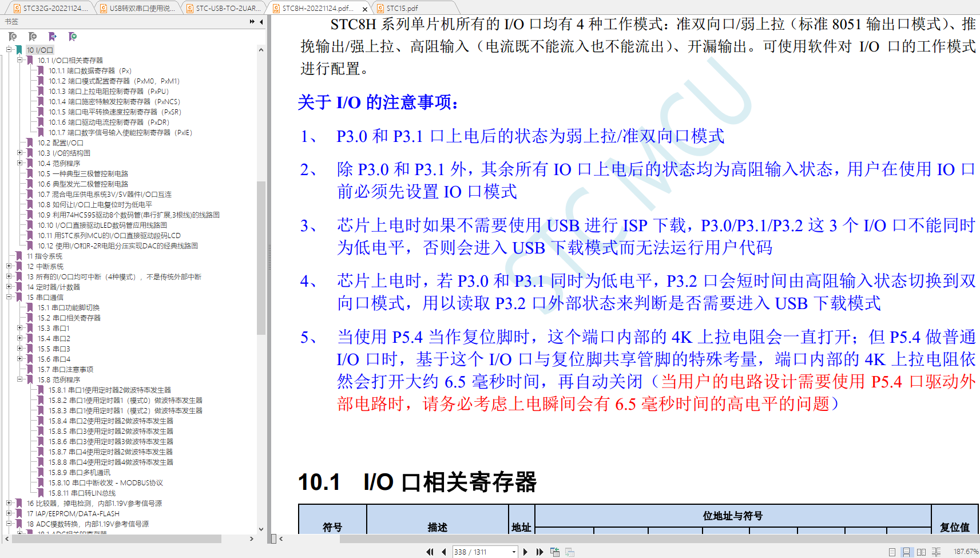Expand the 10.3 I/O的结构图 bookmark
The height and width of the screenshot is (558, 980).
[20, 153]
